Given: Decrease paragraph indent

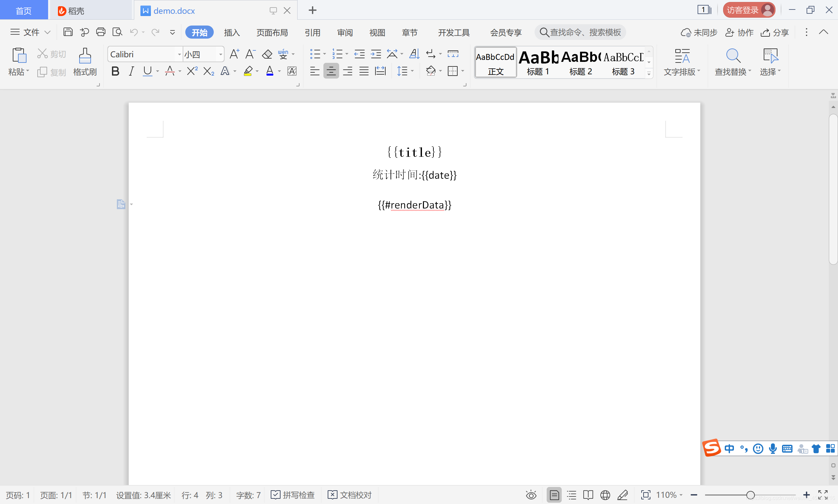Looking at the screenshot, I should (359, 54).
